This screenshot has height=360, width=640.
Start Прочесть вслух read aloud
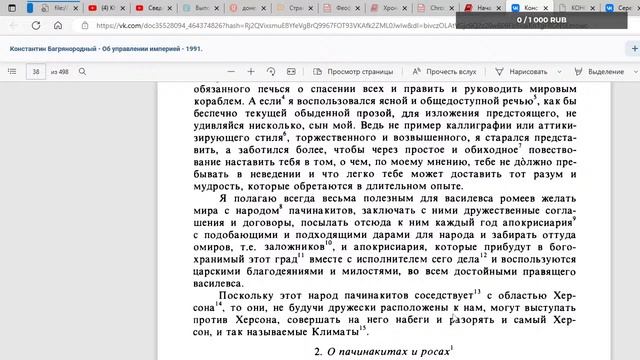444,71
